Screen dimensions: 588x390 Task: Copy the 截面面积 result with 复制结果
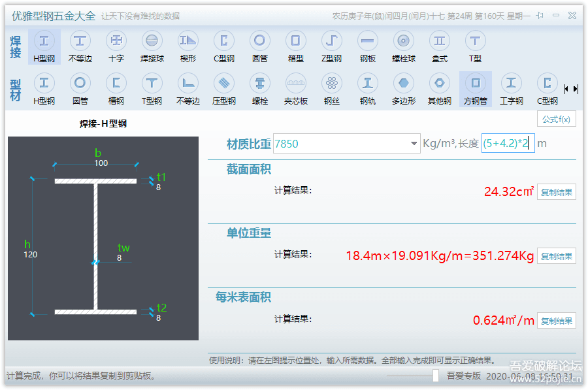point(556,191)
